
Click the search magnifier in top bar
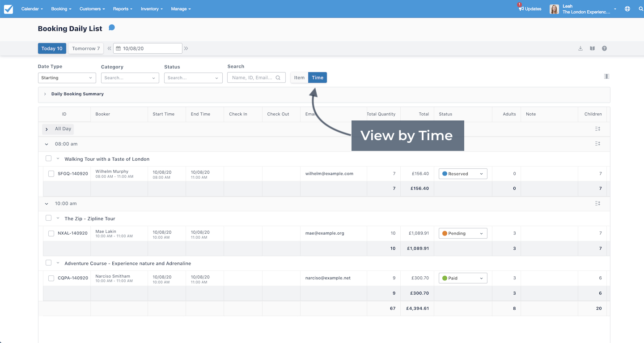640,9
